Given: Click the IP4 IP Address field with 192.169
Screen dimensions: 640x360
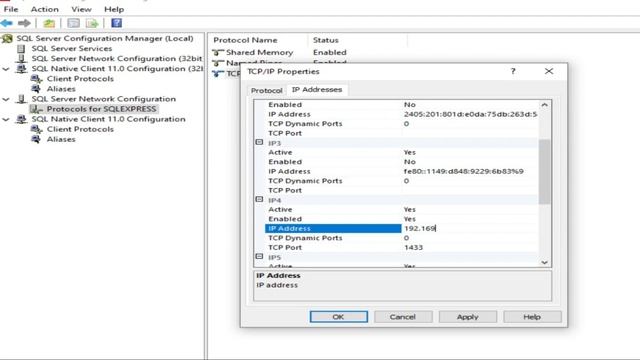Looking at the screenshot, I should (469, 229).
